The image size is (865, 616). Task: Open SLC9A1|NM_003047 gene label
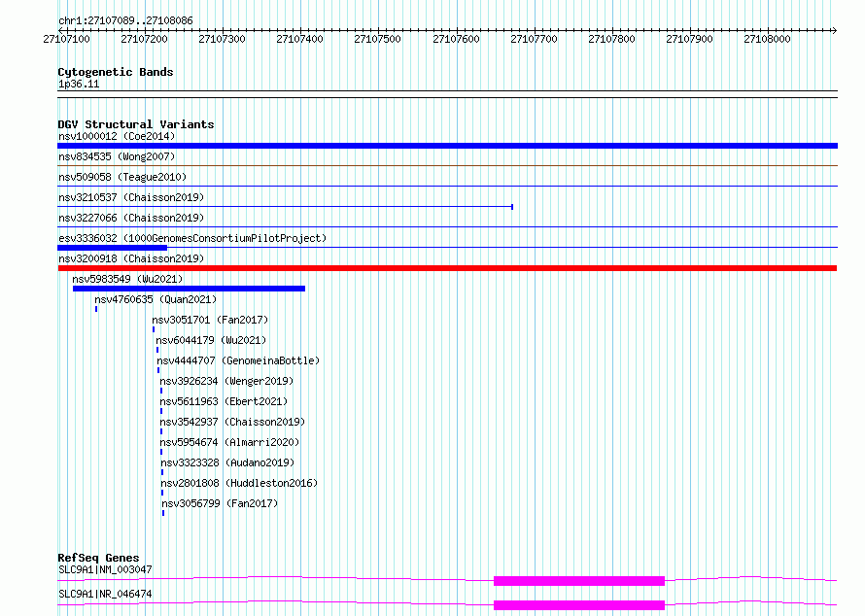click(x=105, y=569)
